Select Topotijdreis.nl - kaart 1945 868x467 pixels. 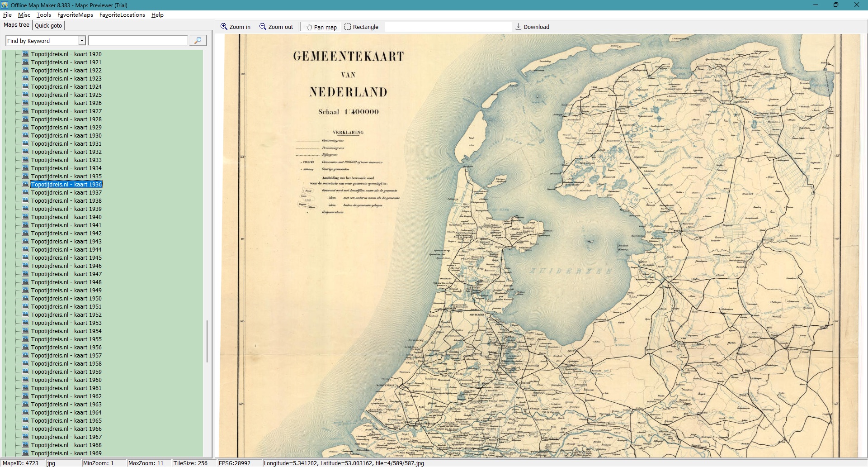point(66,257)
